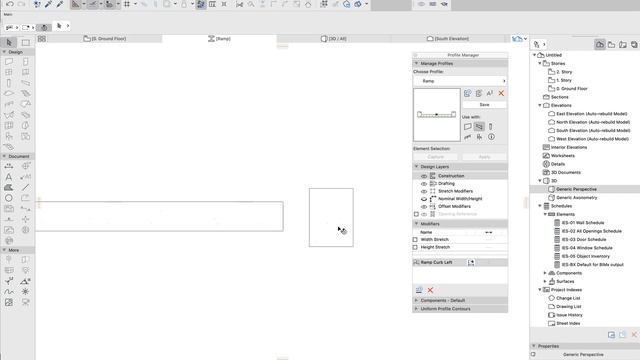640x360 pixels.
Task: Toggle Use with Wall button
Action: (468, 127)
